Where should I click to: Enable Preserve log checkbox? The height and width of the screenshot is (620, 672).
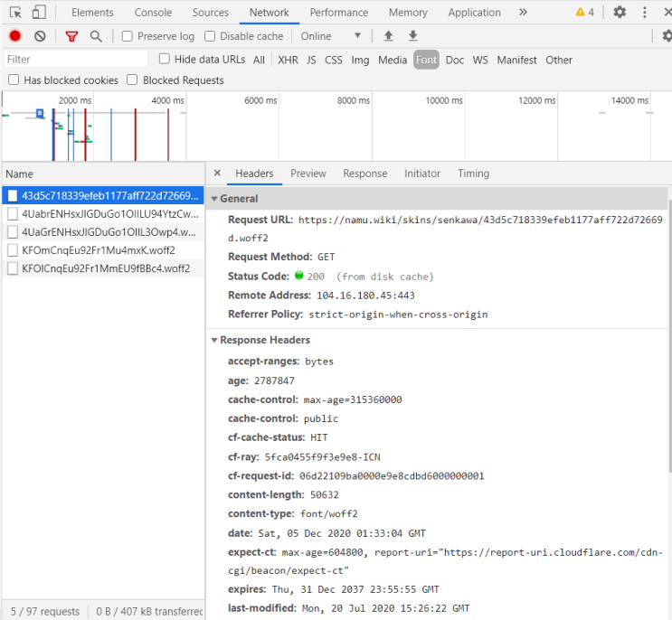click(128, 36)
